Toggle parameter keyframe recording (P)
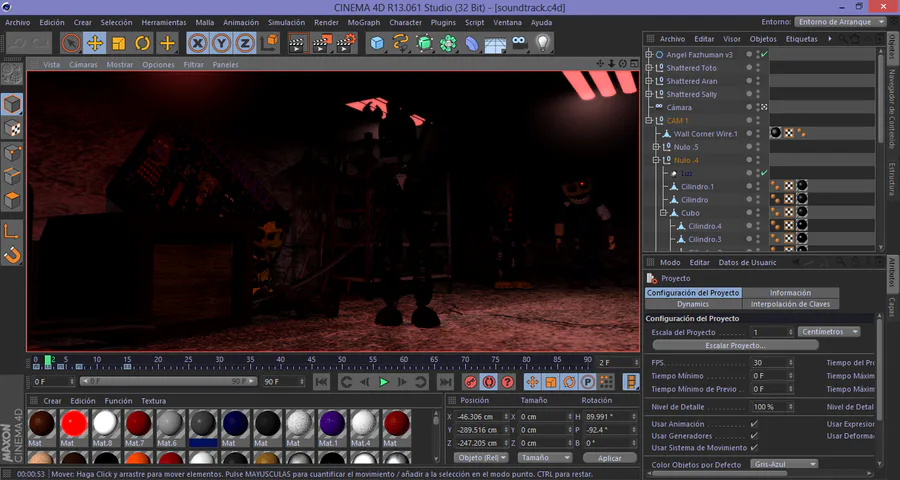This screenshot has height=480, width=900. point(588,382)
